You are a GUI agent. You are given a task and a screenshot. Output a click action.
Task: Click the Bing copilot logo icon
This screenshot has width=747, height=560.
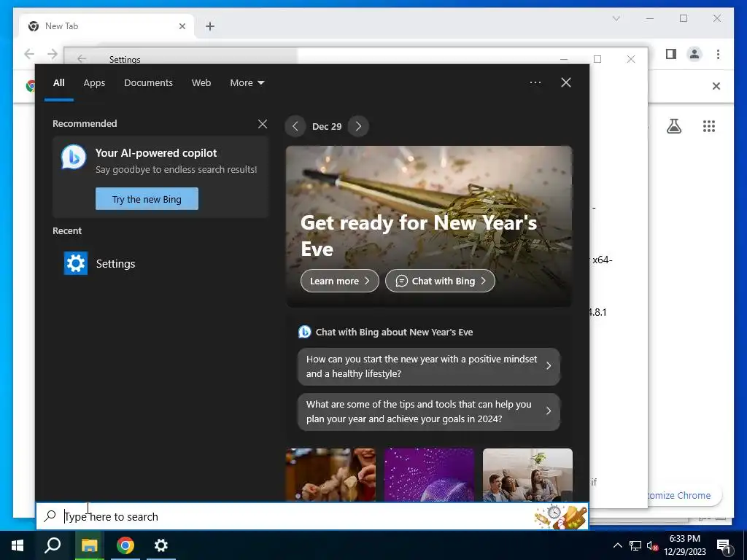click(74, 157)
